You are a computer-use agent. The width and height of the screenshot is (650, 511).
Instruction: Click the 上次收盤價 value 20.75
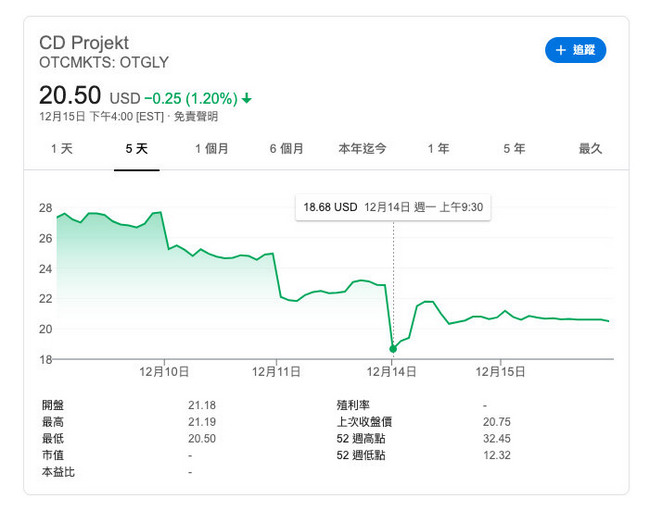(x=497, y=422)
